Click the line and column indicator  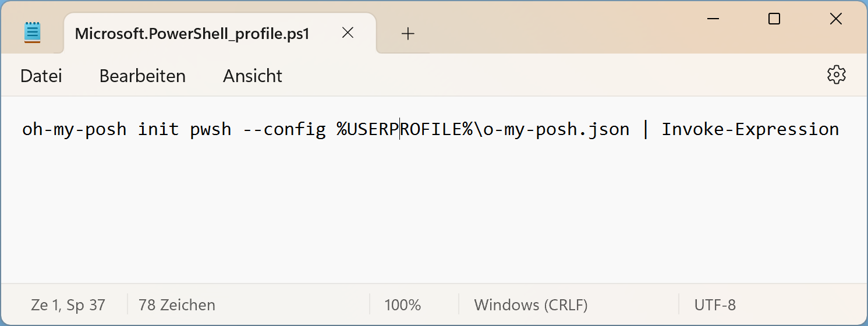point(68,304)
